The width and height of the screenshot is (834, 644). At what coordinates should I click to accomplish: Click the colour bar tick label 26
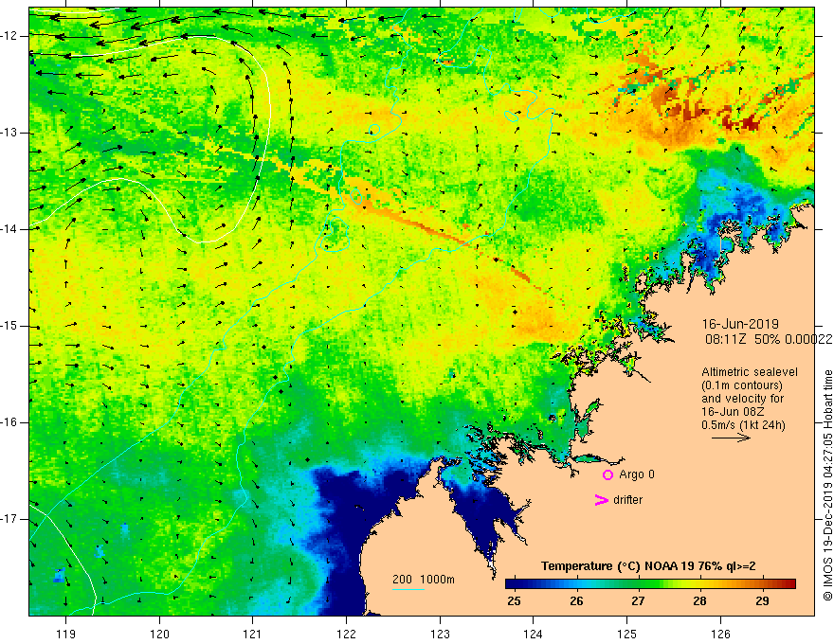(x=576, y=601)
